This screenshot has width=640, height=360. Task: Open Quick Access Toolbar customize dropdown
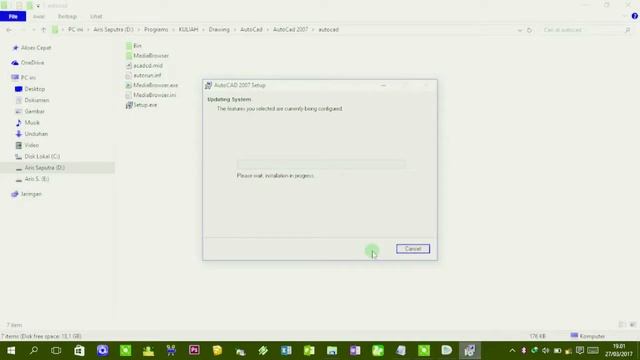click(38, 6)
